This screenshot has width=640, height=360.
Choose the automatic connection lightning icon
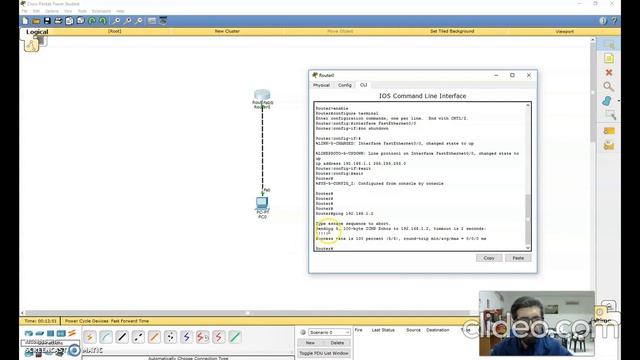(90, 337)
